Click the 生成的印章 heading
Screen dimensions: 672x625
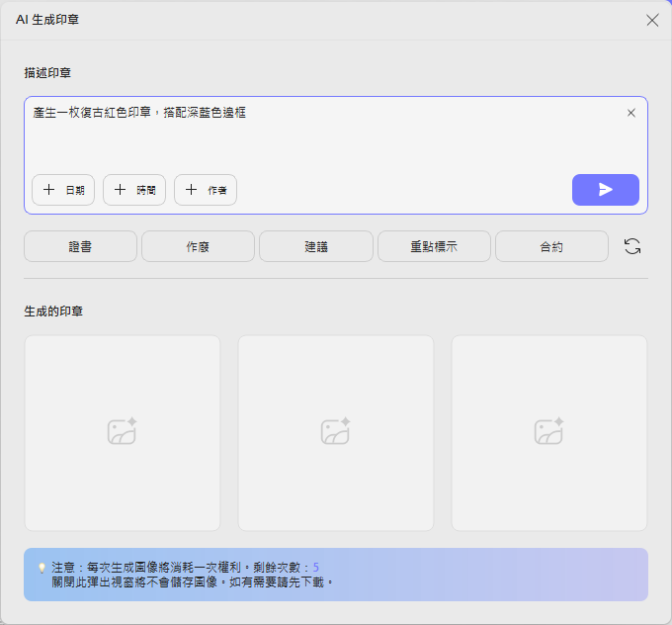[53, 312]
